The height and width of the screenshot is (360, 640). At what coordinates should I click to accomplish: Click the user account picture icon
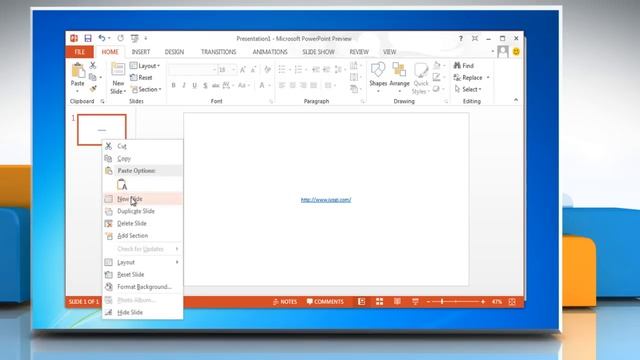503,52
